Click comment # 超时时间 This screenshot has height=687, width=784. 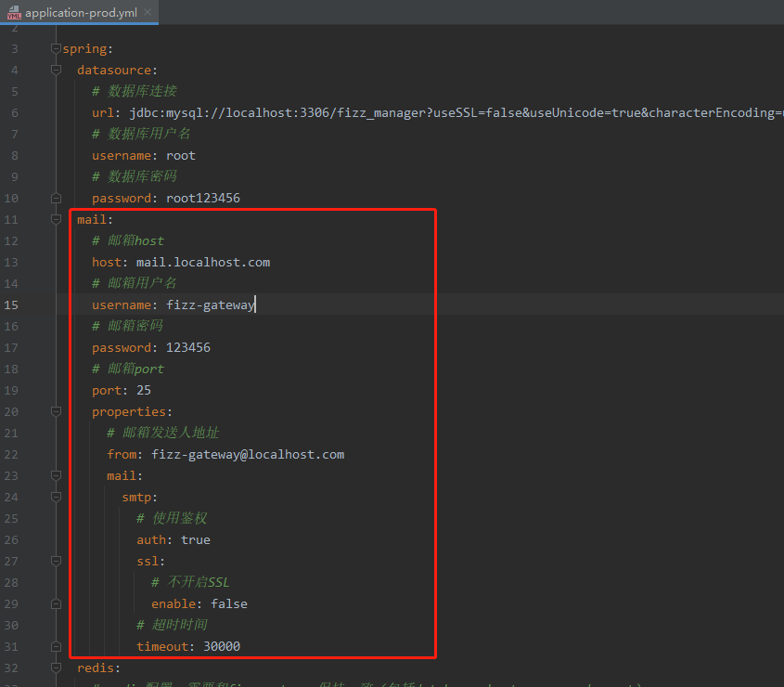172,625
